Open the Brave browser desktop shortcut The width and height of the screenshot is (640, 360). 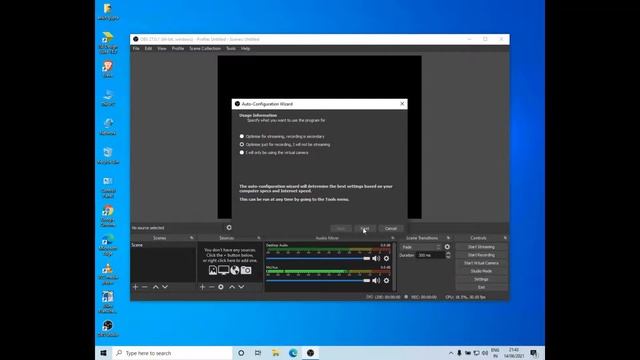click(x=108, y=69)
